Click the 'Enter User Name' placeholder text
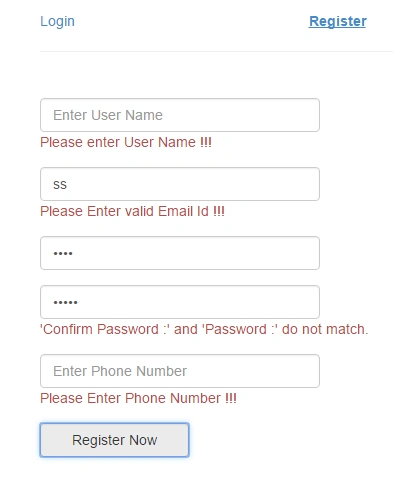The image size is (393, 479). (x=108, y=115)
